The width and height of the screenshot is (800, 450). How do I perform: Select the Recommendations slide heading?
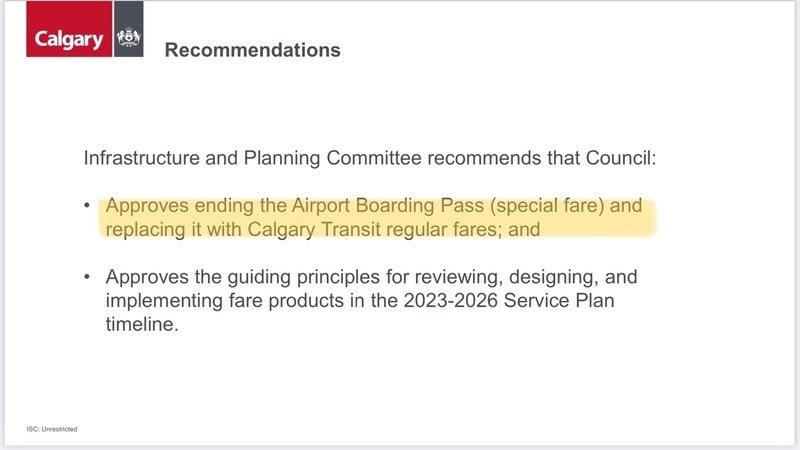252,50
